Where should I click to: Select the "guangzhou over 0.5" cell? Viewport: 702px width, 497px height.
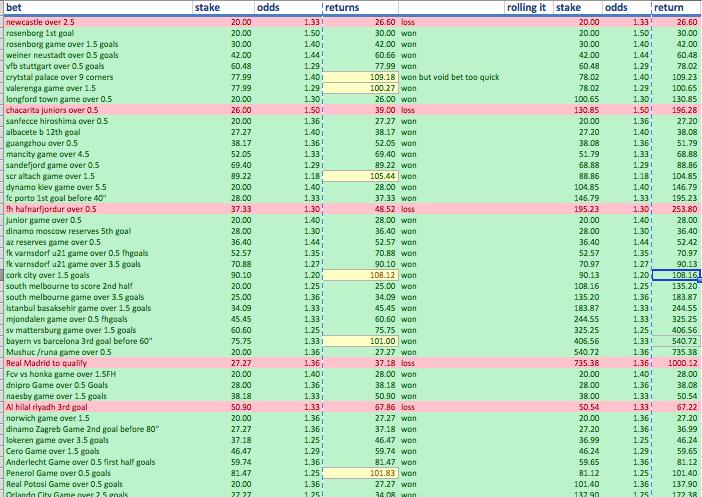(98, 143)
